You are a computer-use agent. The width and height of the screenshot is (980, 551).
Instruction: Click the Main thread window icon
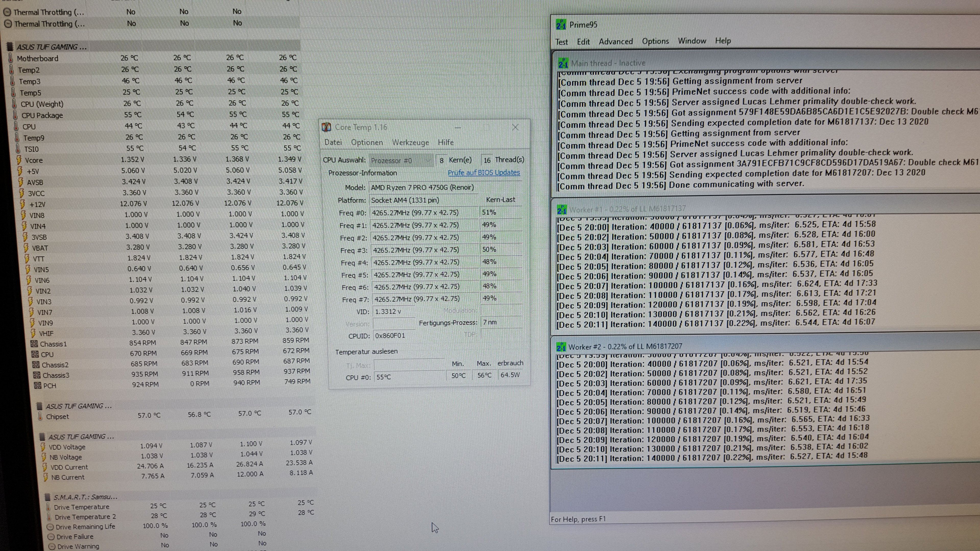coord(563,63)
